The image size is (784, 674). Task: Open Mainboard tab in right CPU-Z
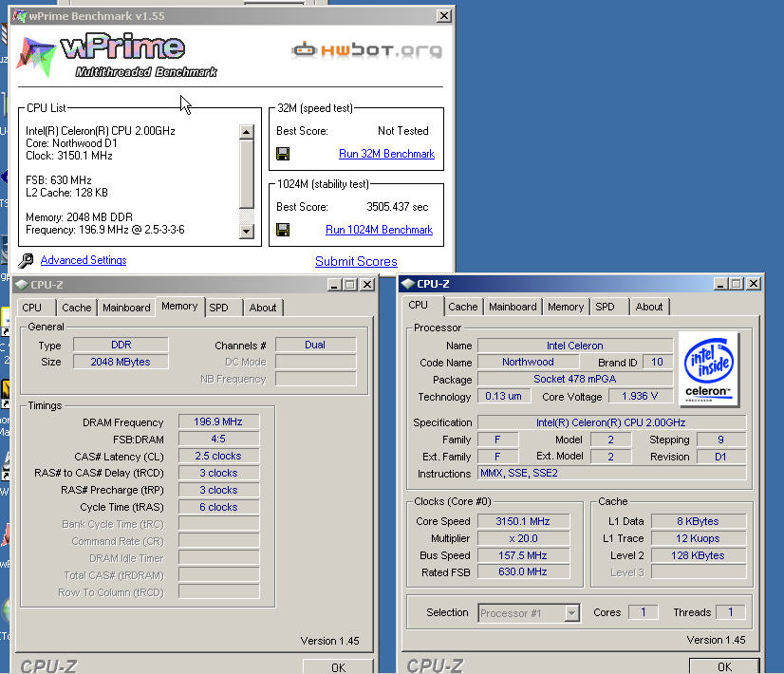pos(513,307)
